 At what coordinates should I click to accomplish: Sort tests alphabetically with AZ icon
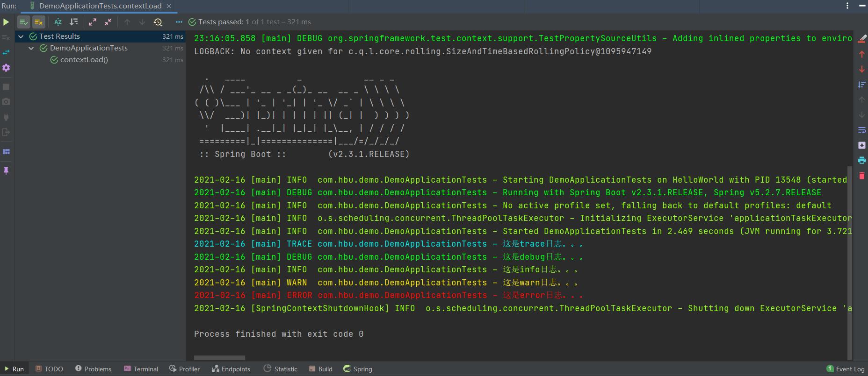point(58,22)
